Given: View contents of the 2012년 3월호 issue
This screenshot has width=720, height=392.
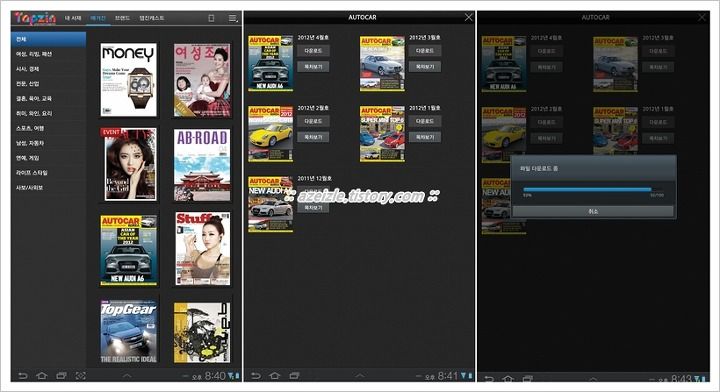Looking at the screenshot, I should click(x=425, y=67).
